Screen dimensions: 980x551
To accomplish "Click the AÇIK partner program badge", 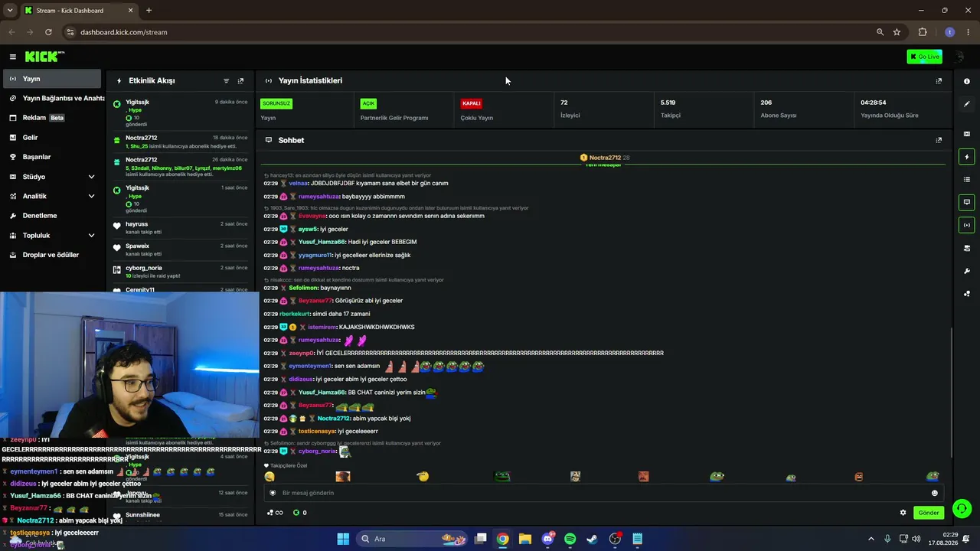I will [368, 103].
